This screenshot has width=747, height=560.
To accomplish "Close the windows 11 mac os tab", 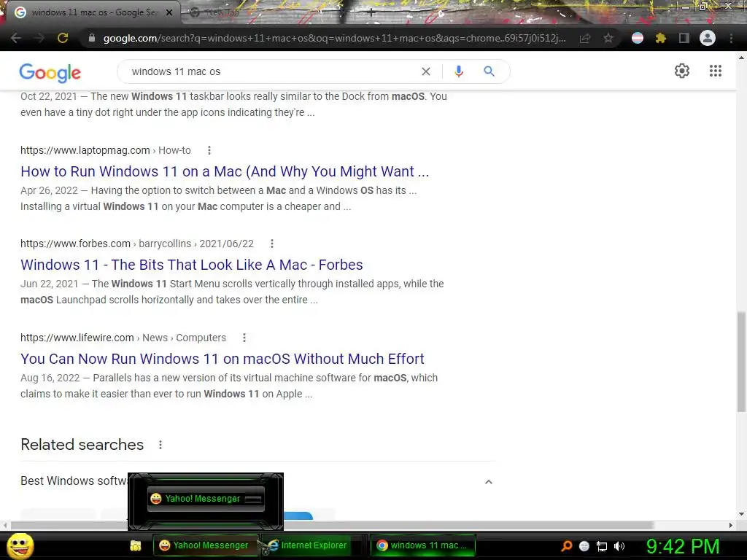I will pyautogui.click(x=169, y=12).
